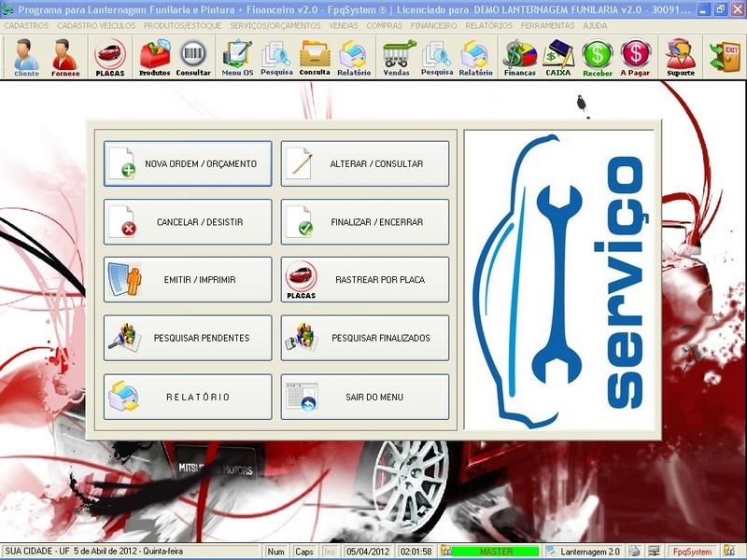
Task: Open Produtos toolbox icon
Action: tap(154, 57)
